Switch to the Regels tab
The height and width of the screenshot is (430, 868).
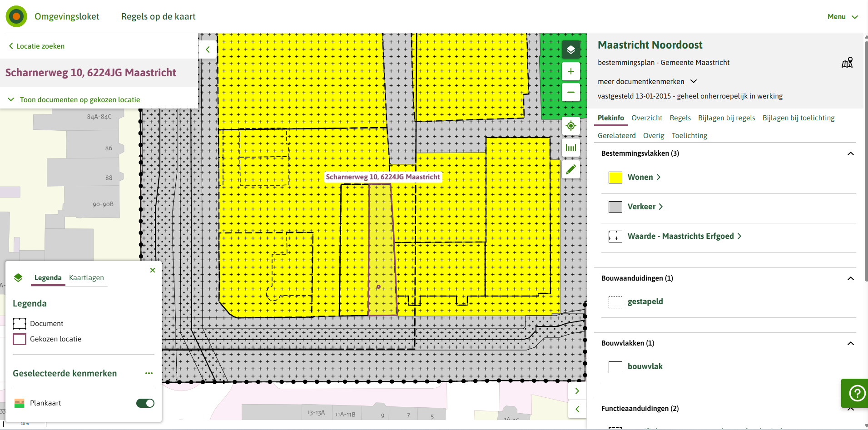pyautogui.click(x=680, y=118)
